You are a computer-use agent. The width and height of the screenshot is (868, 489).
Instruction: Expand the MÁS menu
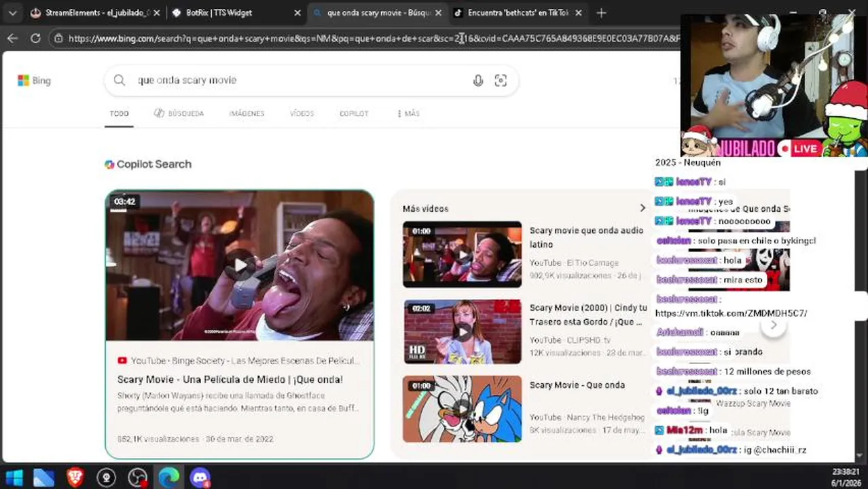(x=408, y=113)
